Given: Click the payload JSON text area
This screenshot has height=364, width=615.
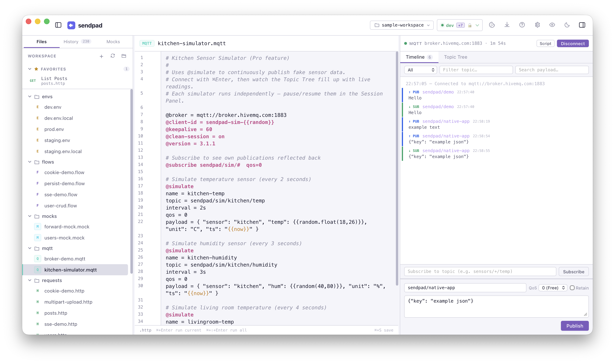Looking at the screenshot, I should click(496, 307).
